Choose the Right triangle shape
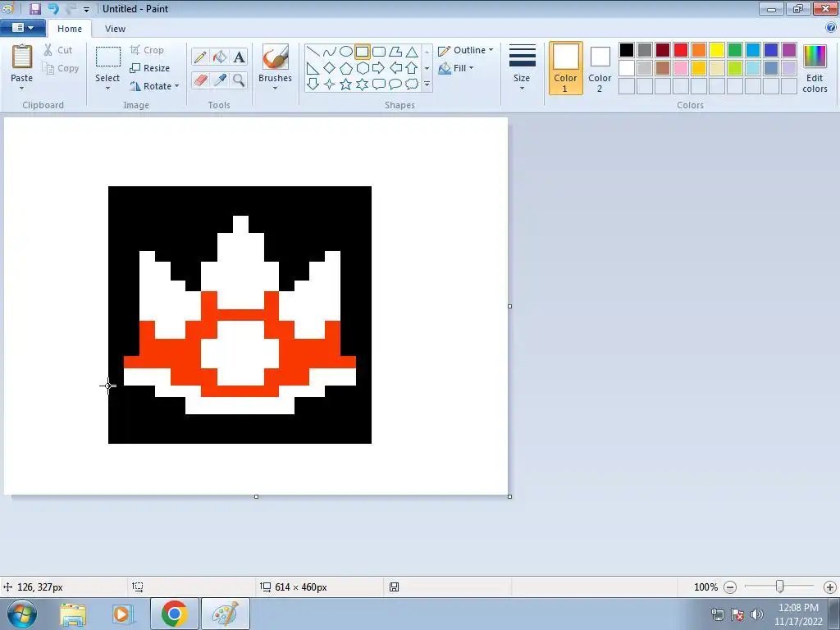 point(313,68)
